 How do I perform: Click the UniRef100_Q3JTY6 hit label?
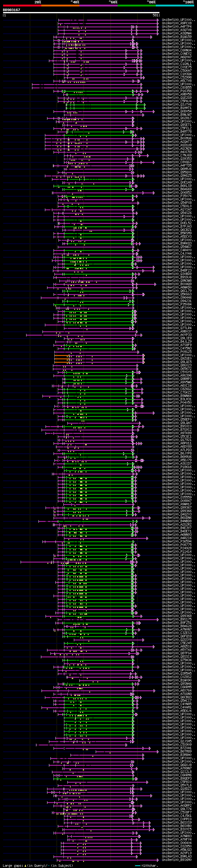coord(177,104)
